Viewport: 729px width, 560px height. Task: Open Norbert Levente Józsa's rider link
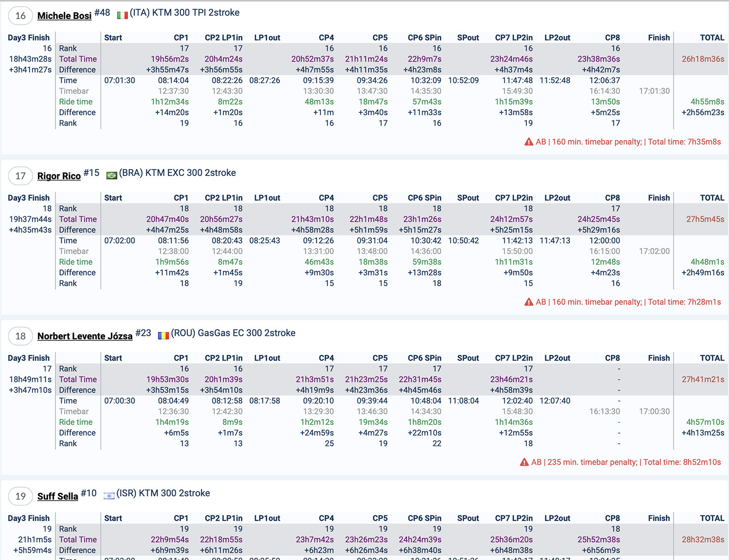[x=85, y=336]
